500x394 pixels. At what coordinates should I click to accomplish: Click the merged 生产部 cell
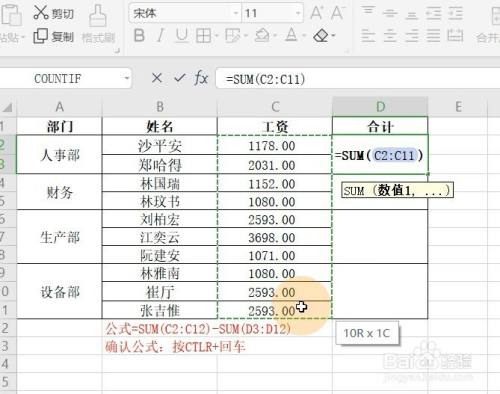coord(59,237)
